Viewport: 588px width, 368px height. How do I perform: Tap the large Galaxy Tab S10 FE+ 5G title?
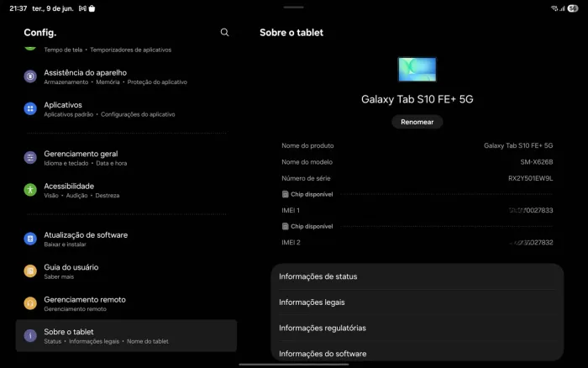(417, 99)
